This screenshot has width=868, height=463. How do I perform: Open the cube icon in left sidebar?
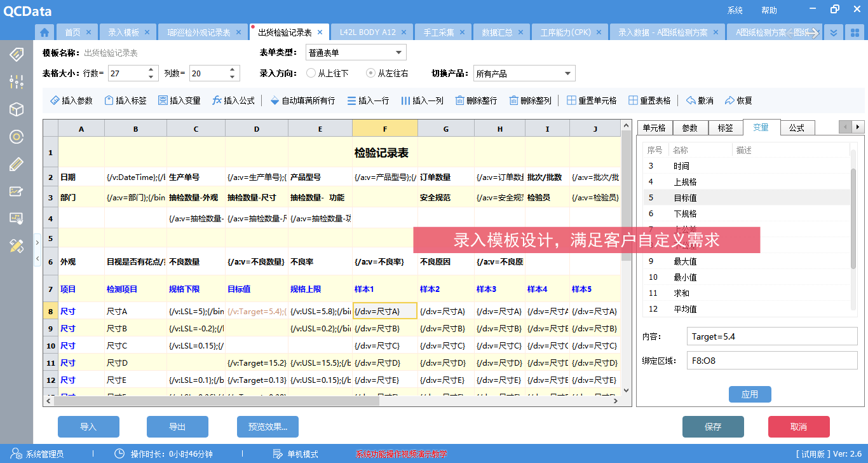17,109
